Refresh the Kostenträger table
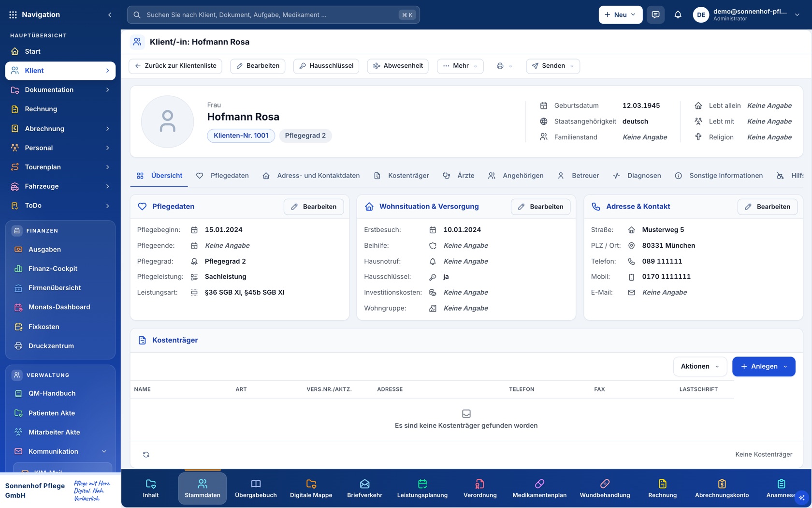812x508 pixels. [146, 454]
